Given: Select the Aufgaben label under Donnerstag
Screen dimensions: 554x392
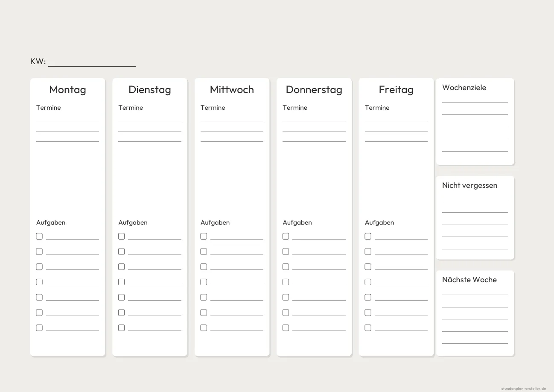Looking at the screenshot, I should (297, 222).
